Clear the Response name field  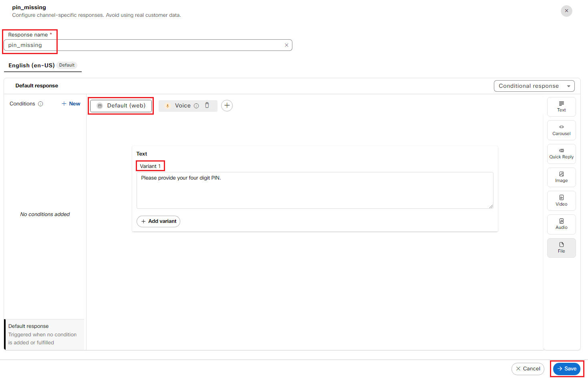286,45
